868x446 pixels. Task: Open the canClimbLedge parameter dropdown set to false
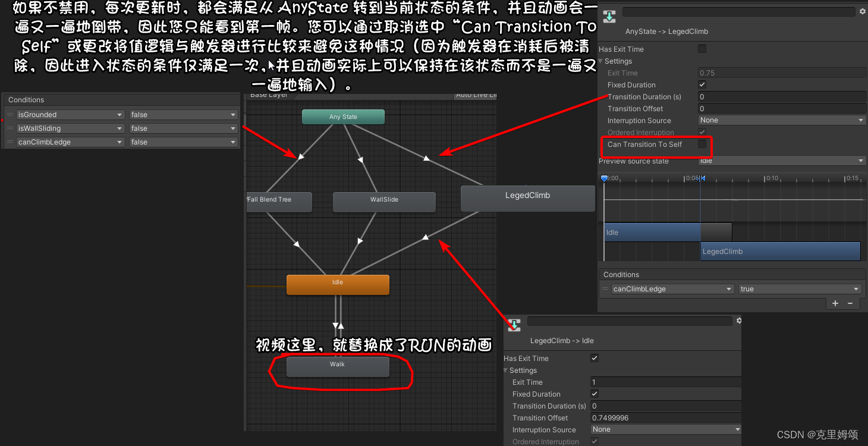pos(71,142)
